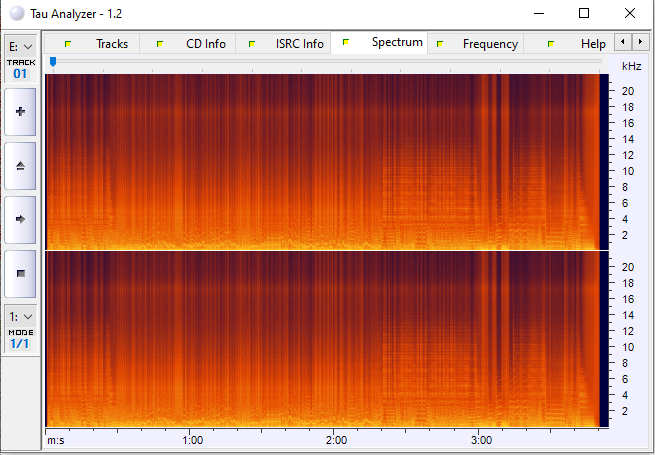The image size is (655, 455).
Task: Click the 1:00 mark on time axis
Action: tap(193, 440)
